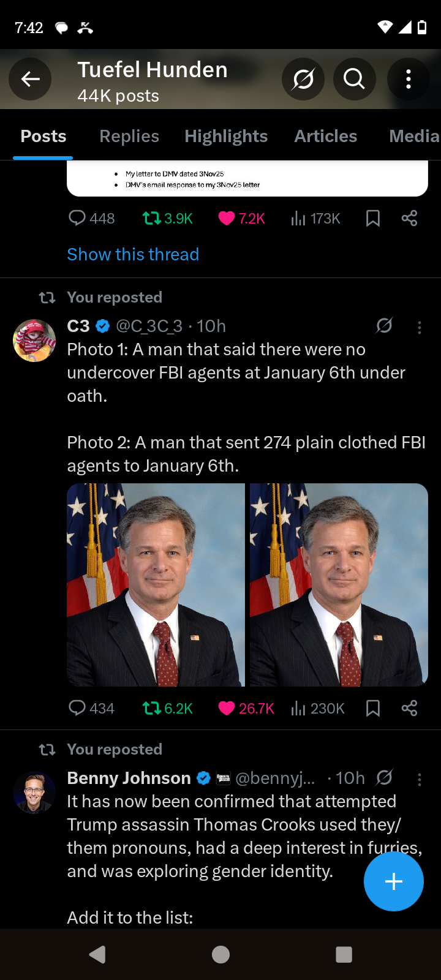Open more options for Benny Johnson post
The width and height of the screenshot is (441, 980).
coord(420,780)
